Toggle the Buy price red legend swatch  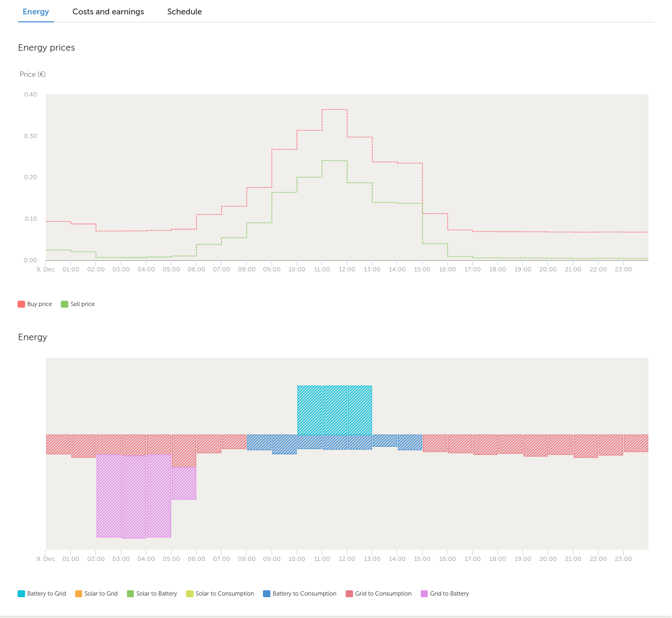pyautogui.click(x=21, y=304)
